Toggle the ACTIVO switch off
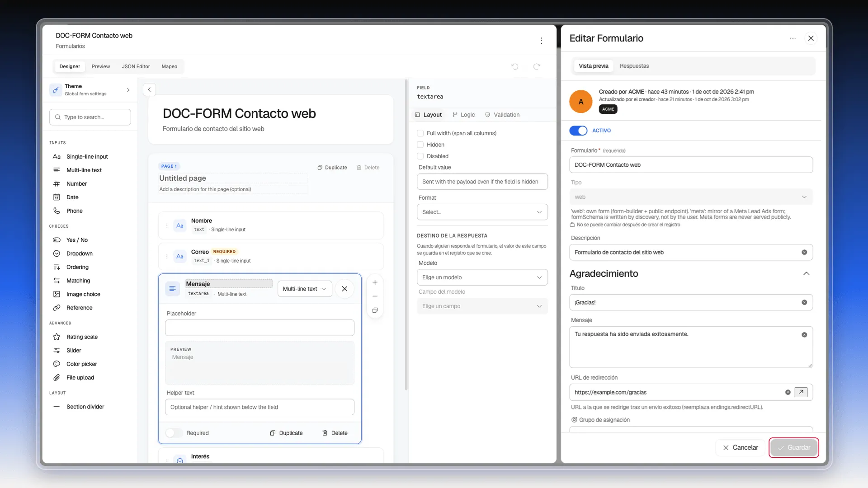 point(578,131)
